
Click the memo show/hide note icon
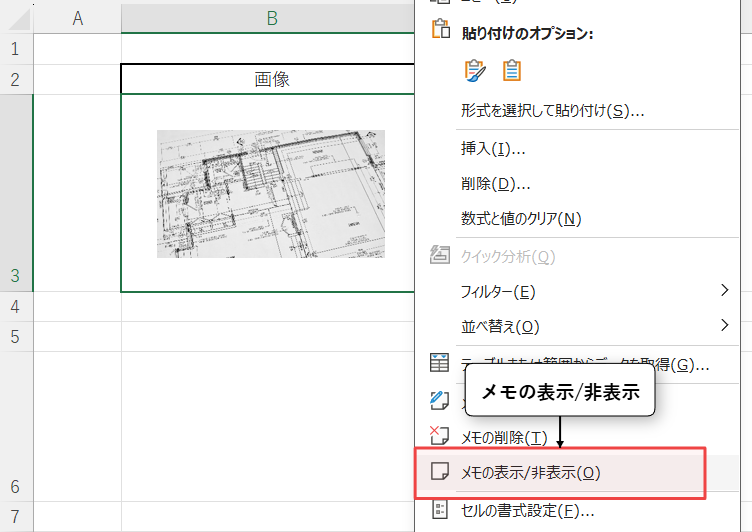(440, 471)
